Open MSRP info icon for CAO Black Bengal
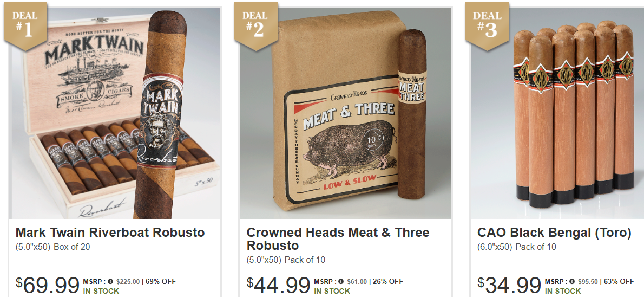644x297 pixels. [572, 282]
